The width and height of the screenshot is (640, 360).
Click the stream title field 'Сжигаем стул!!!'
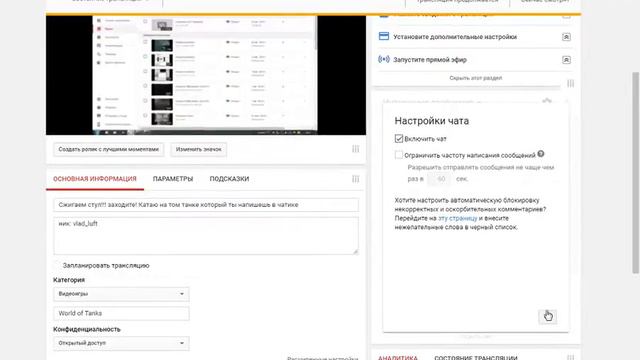click(x=206, y=205)
